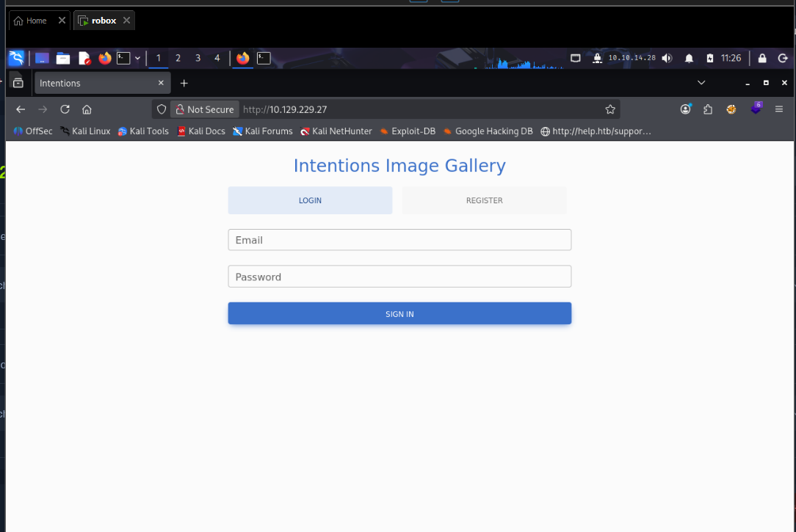This screenshot has width=796, height=532.
Task: Click the Password input field
Action: click(399, 277)
